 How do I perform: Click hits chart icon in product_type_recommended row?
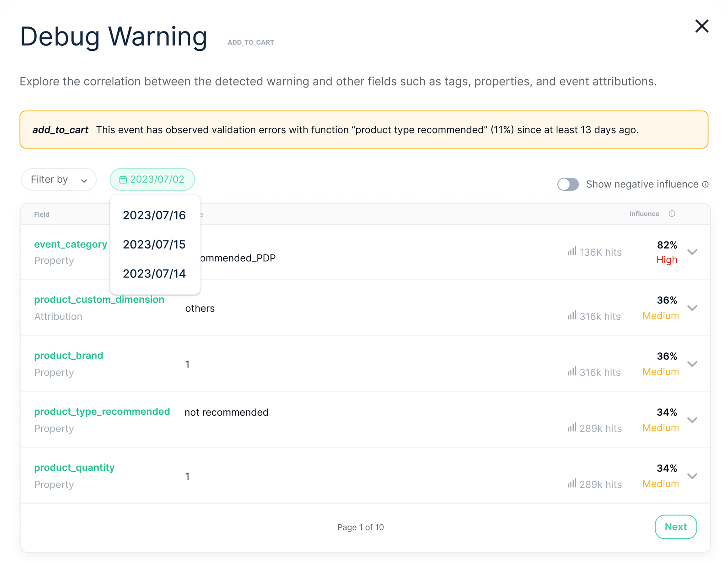click(x=572, y=427)
